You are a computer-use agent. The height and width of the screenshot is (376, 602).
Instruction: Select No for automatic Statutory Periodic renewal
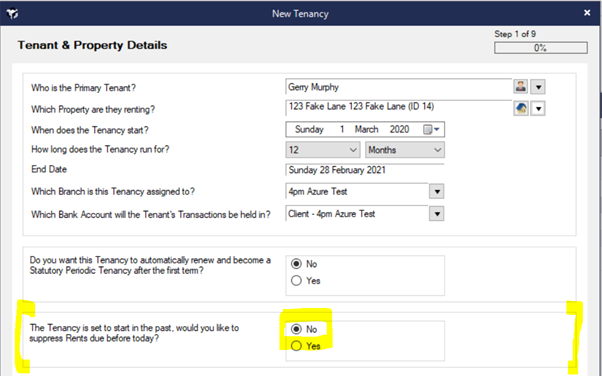point(296,264)
